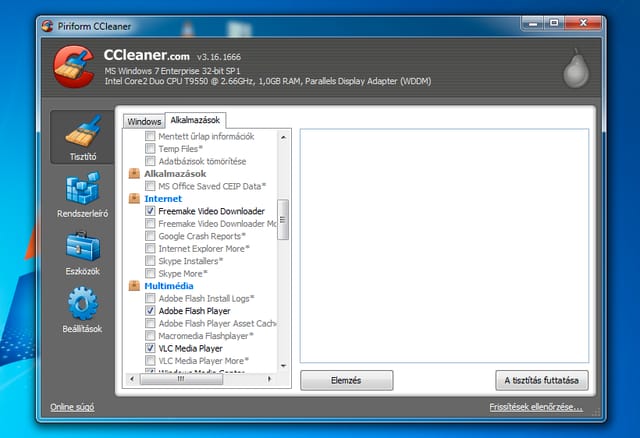Click the CCleaner logo in the header

coord(73,67)
